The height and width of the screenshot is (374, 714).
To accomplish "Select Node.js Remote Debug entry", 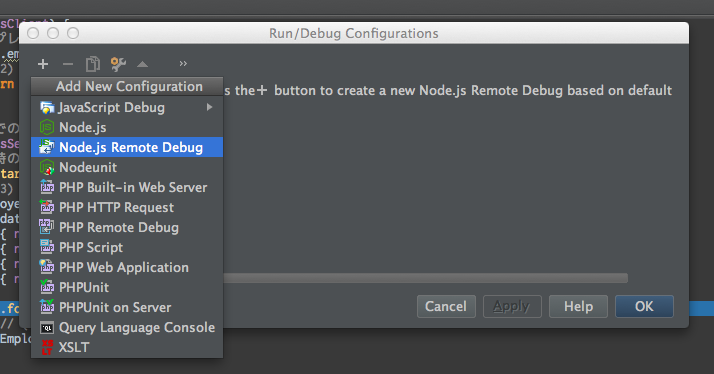I will [127, 147].
